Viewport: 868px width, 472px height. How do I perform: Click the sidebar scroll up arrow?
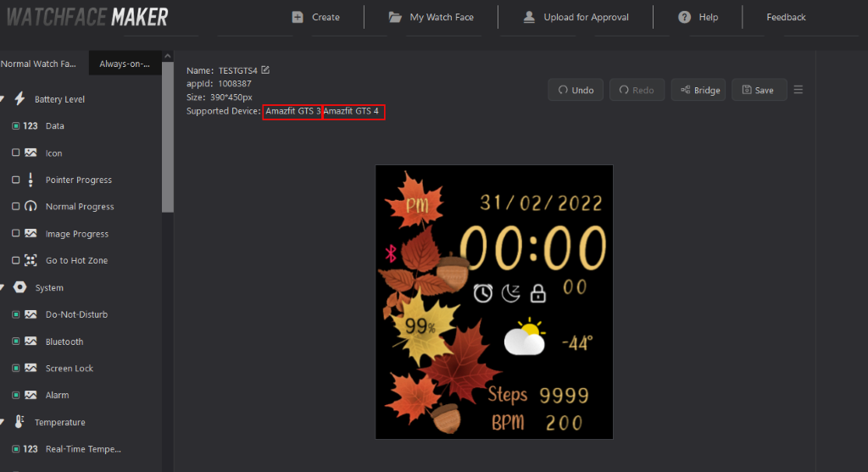(168, 56)
